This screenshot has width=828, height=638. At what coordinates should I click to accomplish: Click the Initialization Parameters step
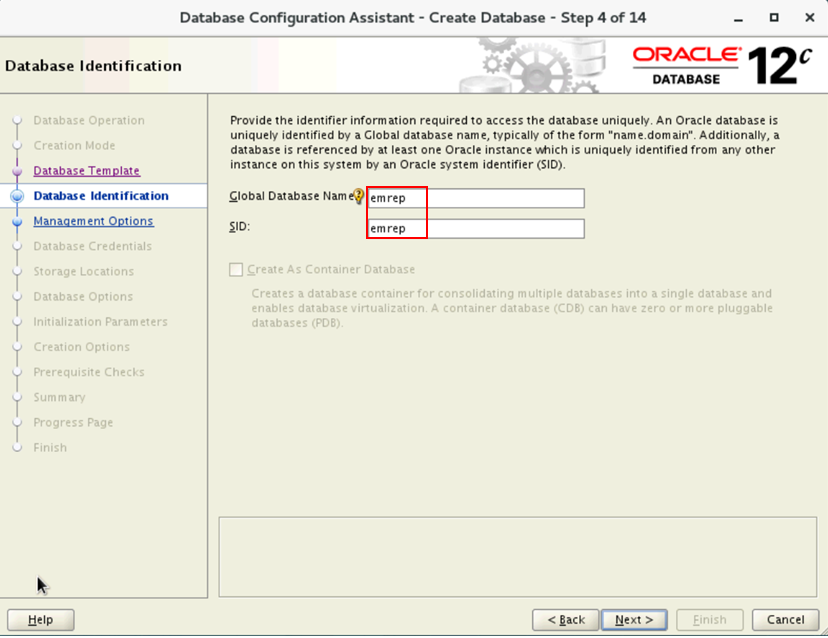[100, 322]
